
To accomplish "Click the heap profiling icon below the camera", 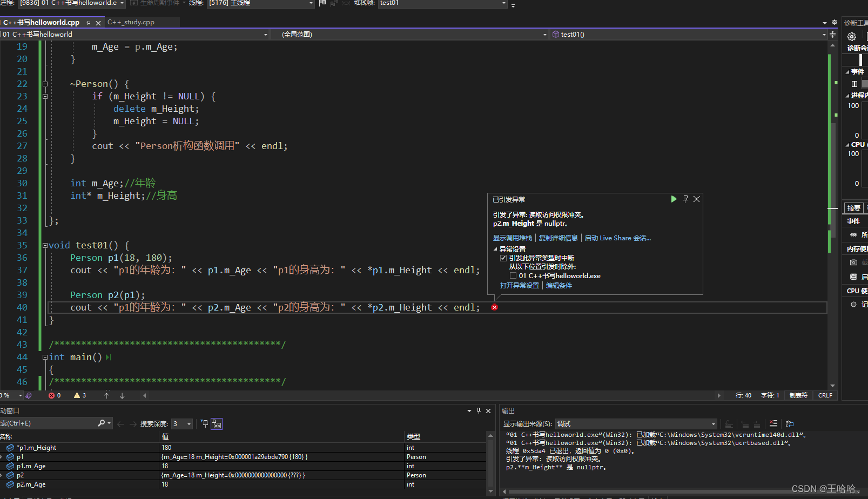I will click(854, 277).
